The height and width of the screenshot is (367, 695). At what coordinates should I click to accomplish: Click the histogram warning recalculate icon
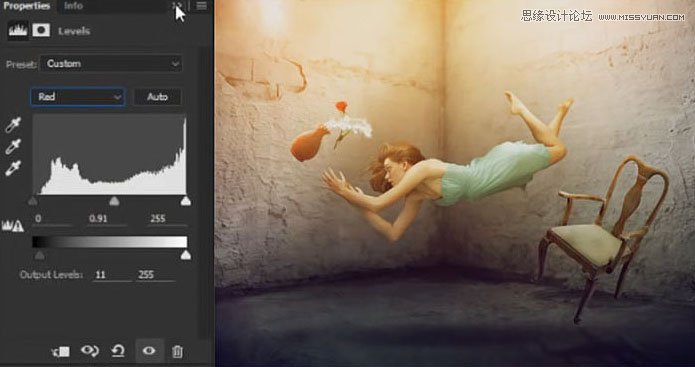coord(12,226)
